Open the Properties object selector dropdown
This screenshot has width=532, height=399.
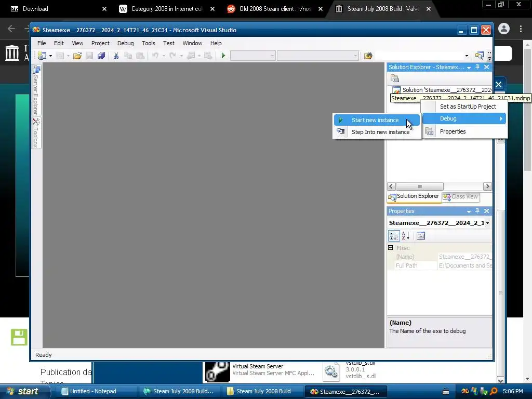pyautogui.click(x=487, y=223)
